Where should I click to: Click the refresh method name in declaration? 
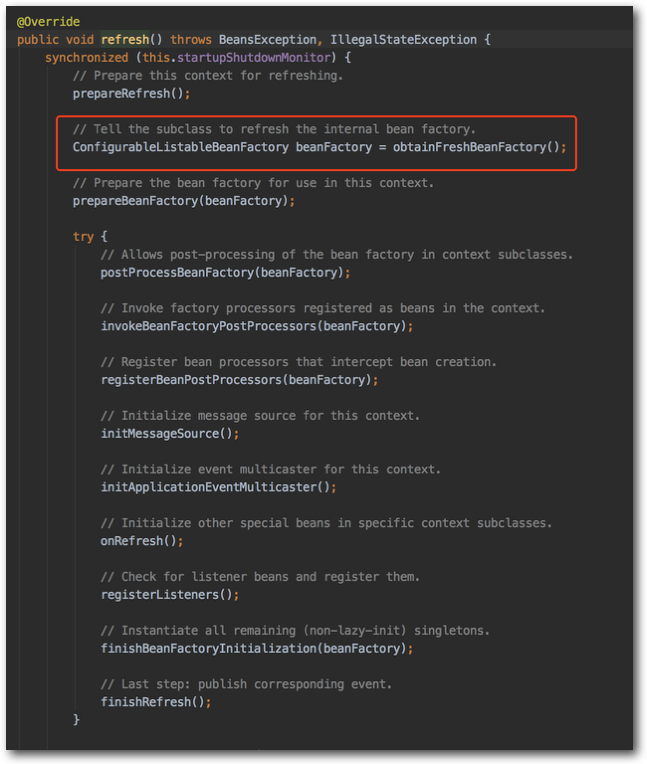[x=124, y=39]
